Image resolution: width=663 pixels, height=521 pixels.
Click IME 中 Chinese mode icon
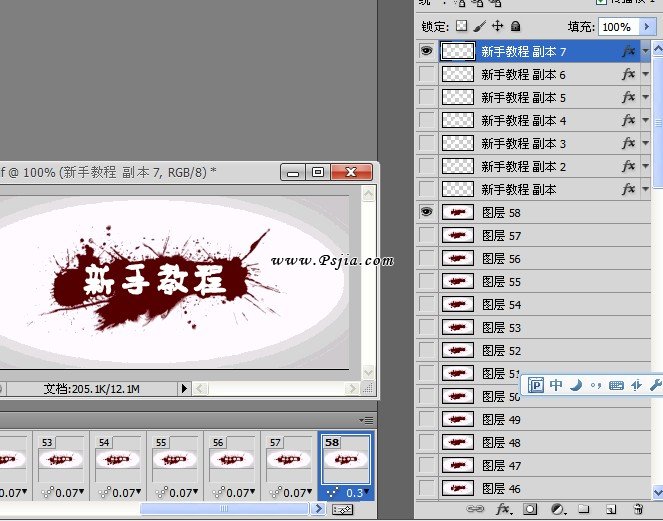coord(556,385)
